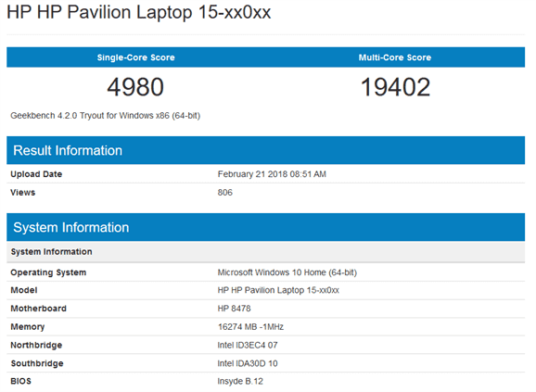Select the views count 806

coord(225,193)
